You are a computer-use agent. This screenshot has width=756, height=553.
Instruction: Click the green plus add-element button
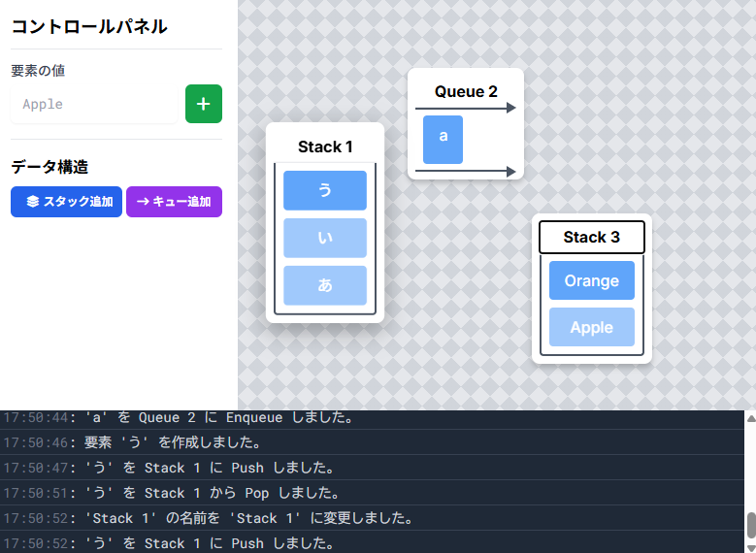(x=204, y=104)
